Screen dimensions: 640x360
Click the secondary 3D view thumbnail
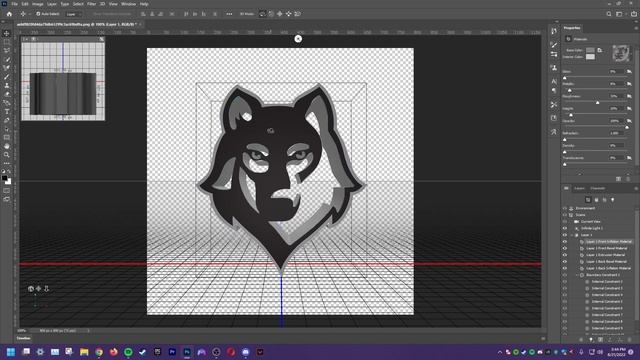point(63,81)
